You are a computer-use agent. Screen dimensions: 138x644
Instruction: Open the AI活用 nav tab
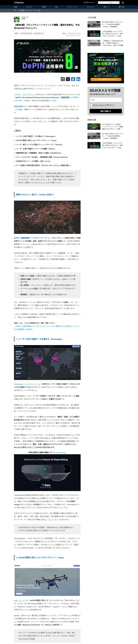coord(15,7)
